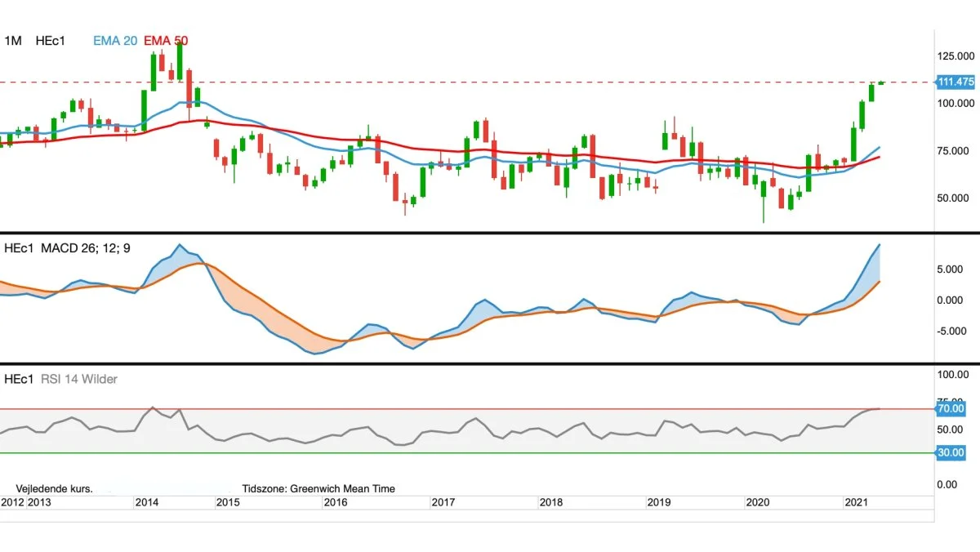Select the 2016 year on the time axis
This screenshot has height=552, width=980.
(336, 502)
